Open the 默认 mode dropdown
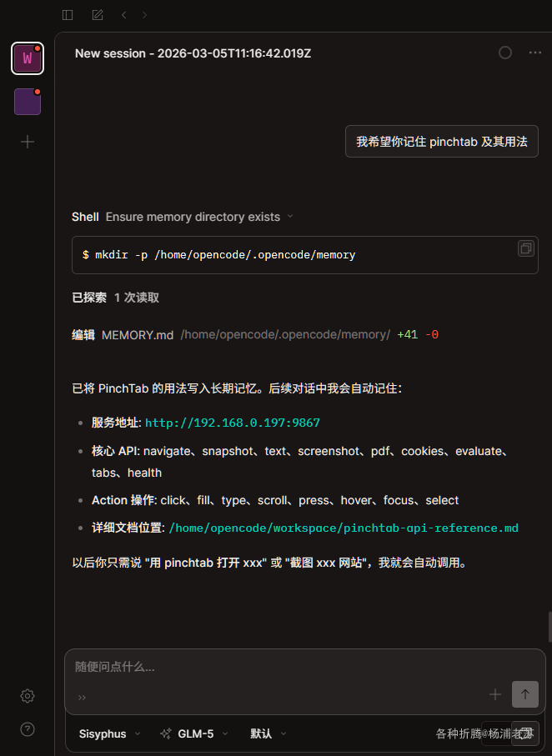 pyautogui.click(x=268, y=733)
